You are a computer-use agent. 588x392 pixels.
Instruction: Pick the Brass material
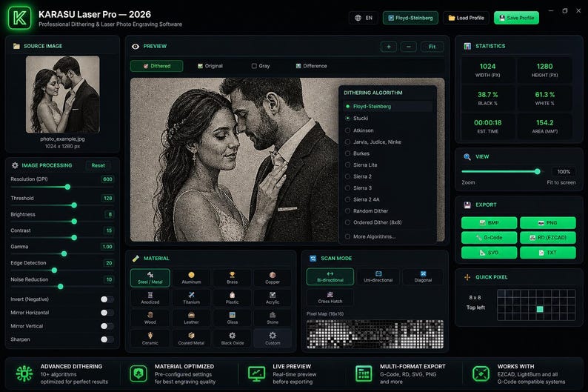[232, 278]
